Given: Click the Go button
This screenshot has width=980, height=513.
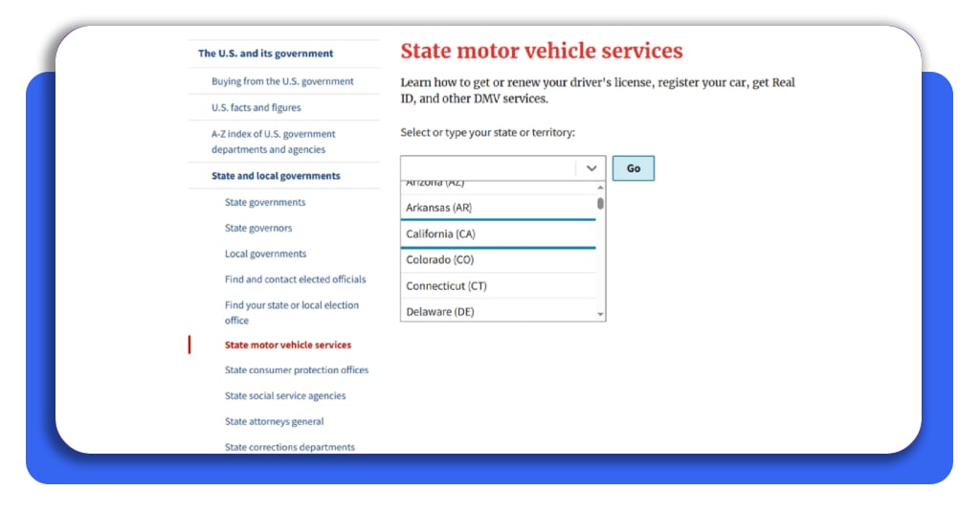Looking at the screenshot, I should click(634, 168).
